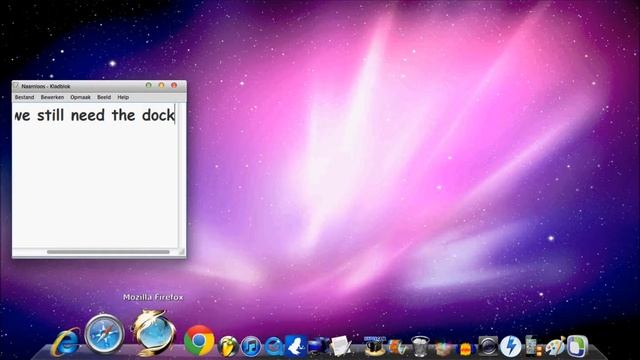Click the orange button in Kladblok title bar

(161, 85)
